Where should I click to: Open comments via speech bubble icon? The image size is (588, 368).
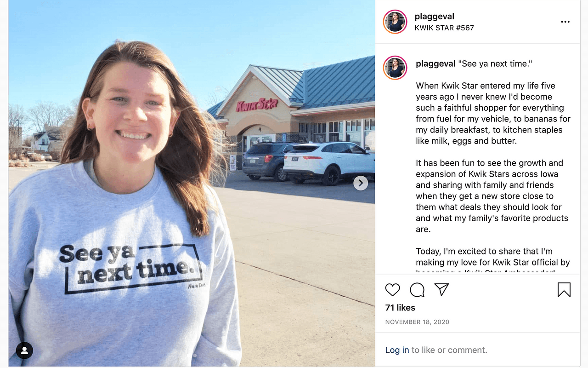tap(417, 290)
